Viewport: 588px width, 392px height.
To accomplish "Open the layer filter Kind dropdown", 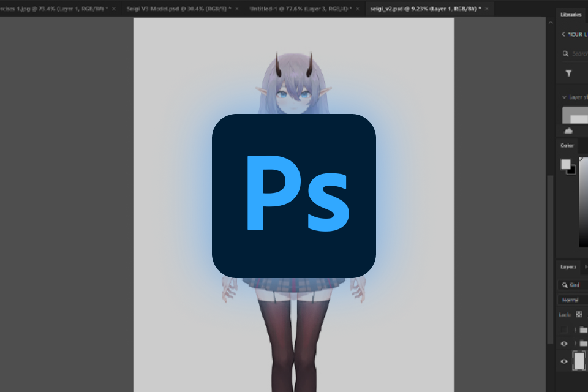I will 573,285.
